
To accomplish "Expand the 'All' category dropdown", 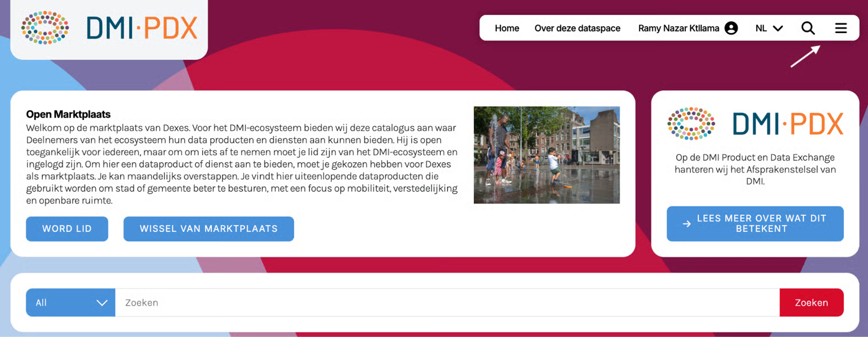I will (71, 303).
